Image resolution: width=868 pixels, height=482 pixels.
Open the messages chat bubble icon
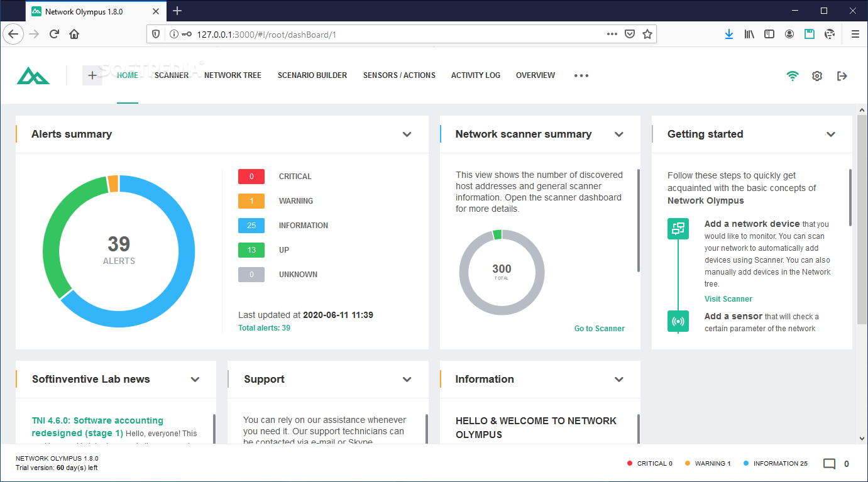pos(830,464)
